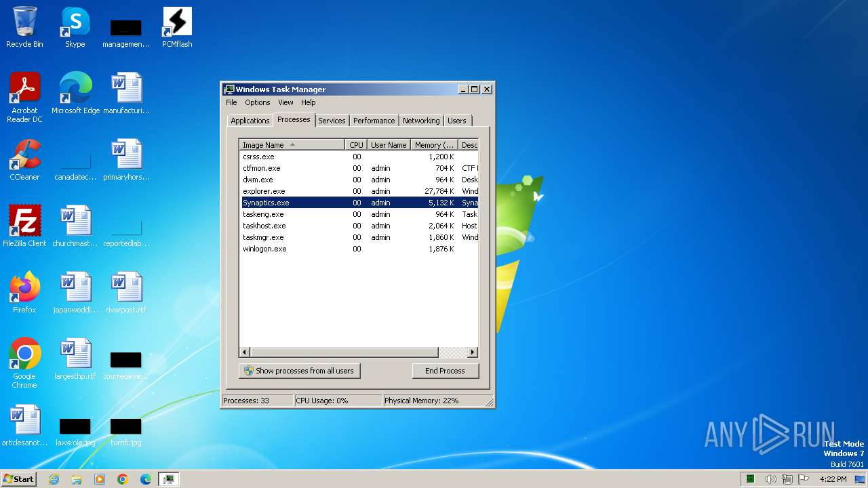The image size is (868, 488).
Task: Click the Action Center flag tray icon
Action: coord(804,479)
